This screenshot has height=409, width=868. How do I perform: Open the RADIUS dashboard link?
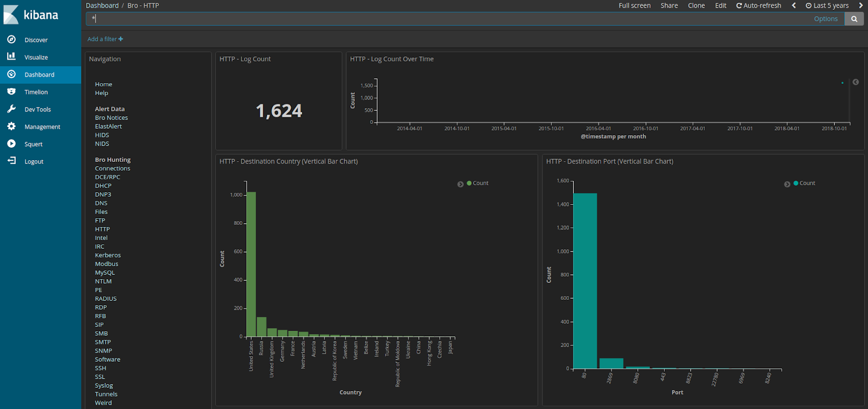coord(106,299)
